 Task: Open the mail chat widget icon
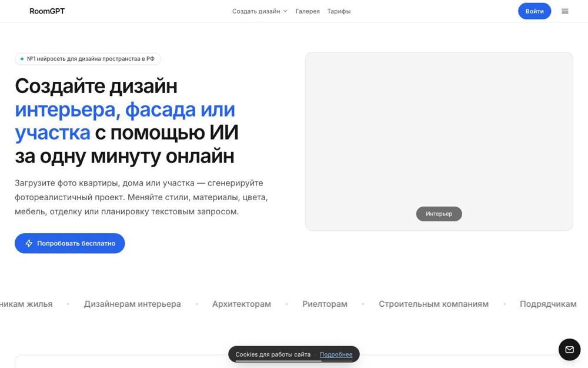click(569, 350)
